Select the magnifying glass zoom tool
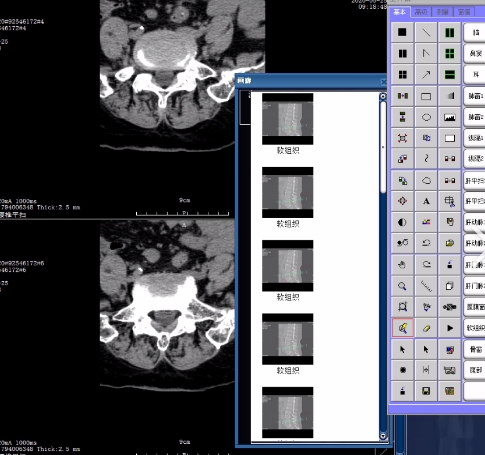The image size is (485, 455). coord(402,286)
